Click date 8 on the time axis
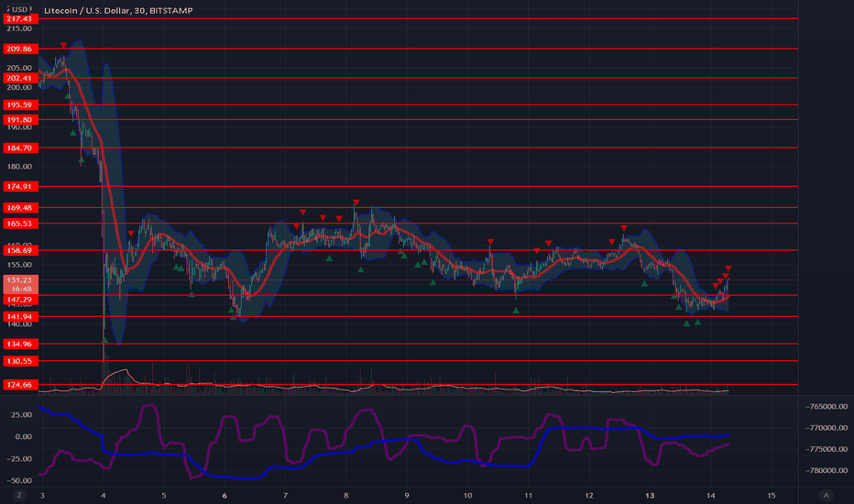This screenshot has width=854, height=504. point(345,495)
